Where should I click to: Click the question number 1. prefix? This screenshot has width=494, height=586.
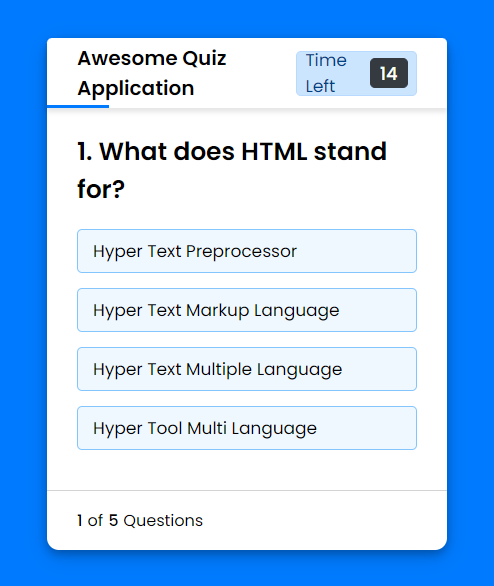coord(85,151)
